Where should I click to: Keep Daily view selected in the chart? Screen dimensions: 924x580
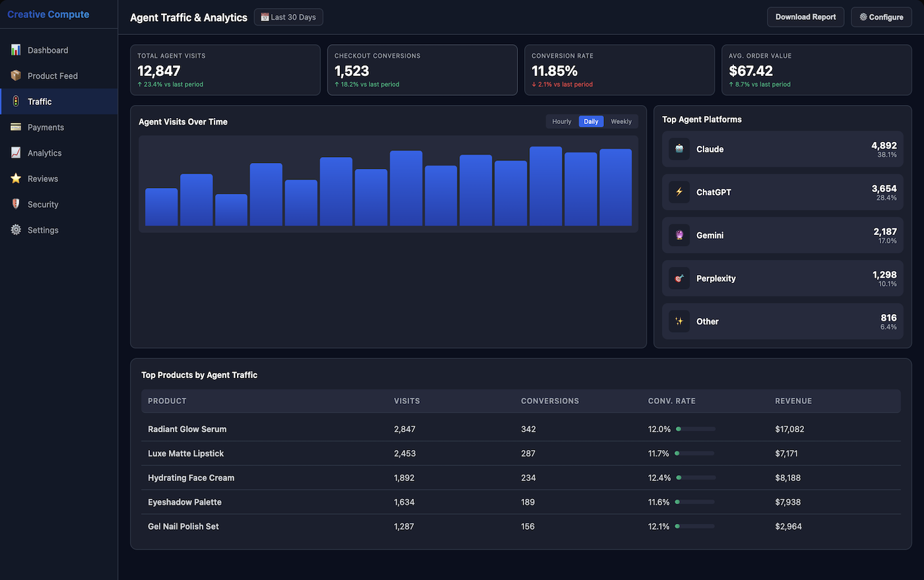591,121
